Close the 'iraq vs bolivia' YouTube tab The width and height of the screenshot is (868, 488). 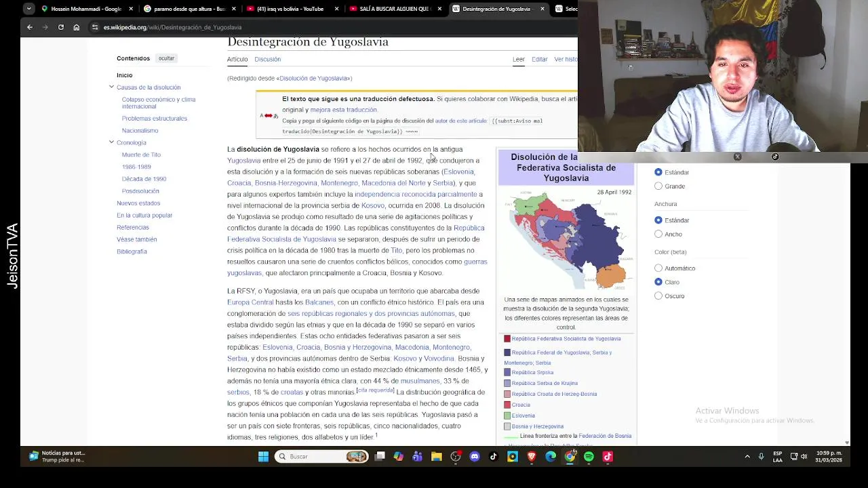pyautogui.click(x=337, y=9)
